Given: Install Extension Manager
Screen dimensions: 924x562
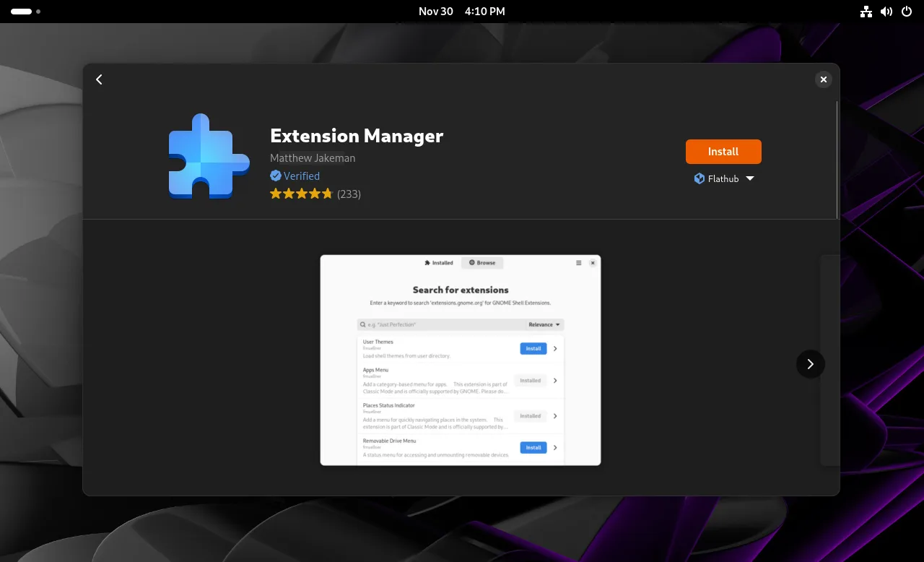Looking at the screenshot, I should point(723,152).
